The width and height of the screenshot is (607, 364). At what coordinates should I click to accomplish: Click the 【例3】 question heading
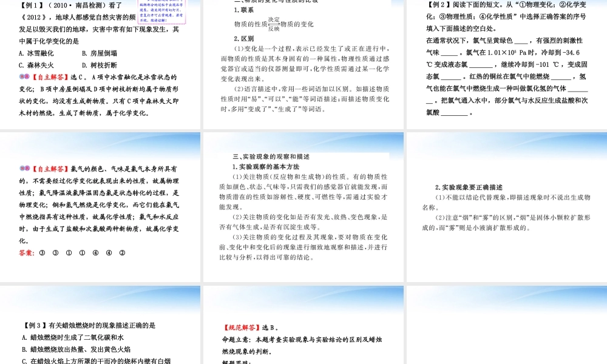tap(89, 326)
